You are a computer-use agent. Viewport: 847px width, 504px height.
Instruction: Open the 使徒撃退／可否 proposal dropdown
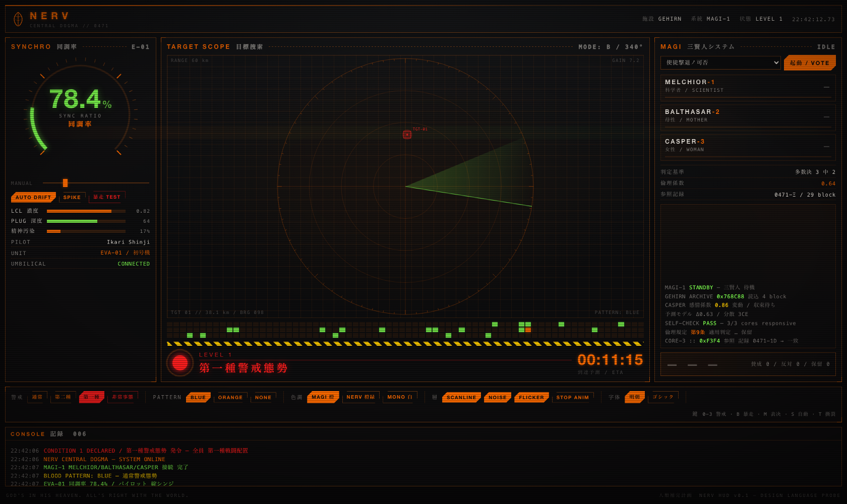720,62
